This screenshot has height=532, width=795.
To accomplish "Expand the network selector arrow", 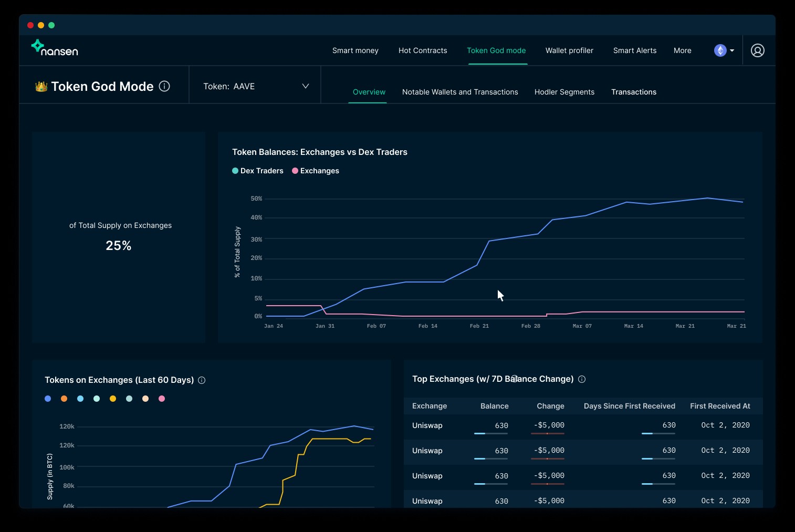I will click(x=732, y=50).
